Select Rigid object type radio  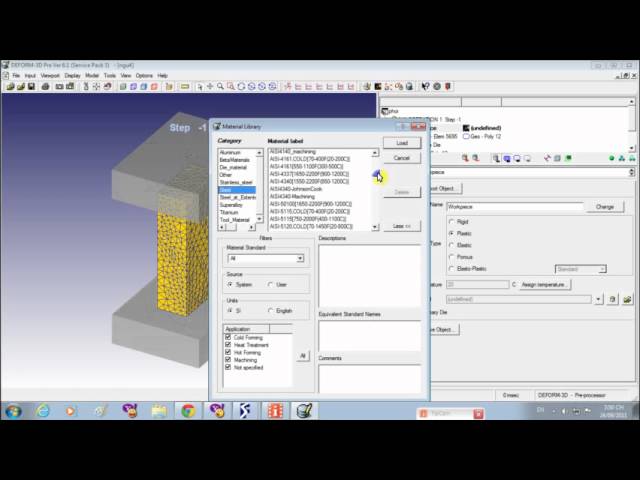point(451,222)
